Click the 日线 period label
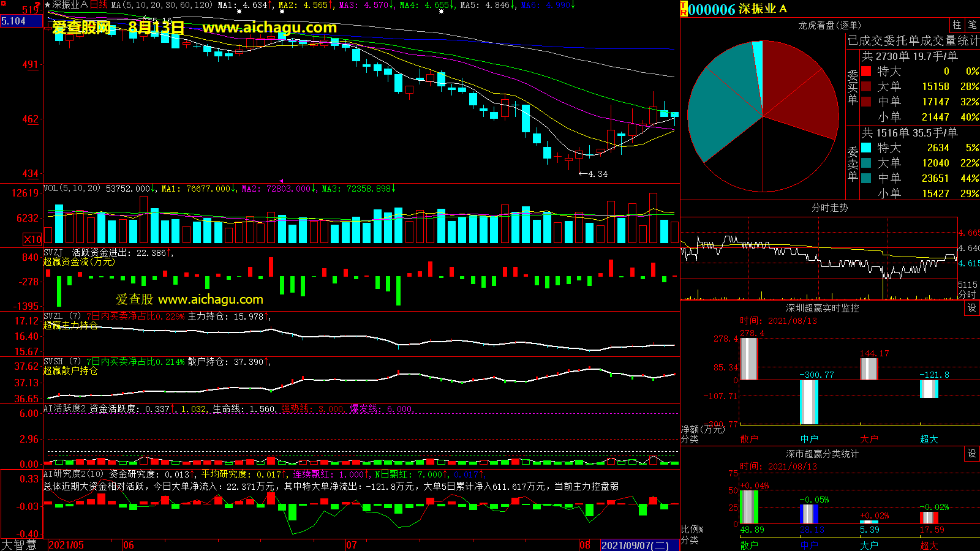The height and width of the screenshot is (551, 980). pos(99,5)
